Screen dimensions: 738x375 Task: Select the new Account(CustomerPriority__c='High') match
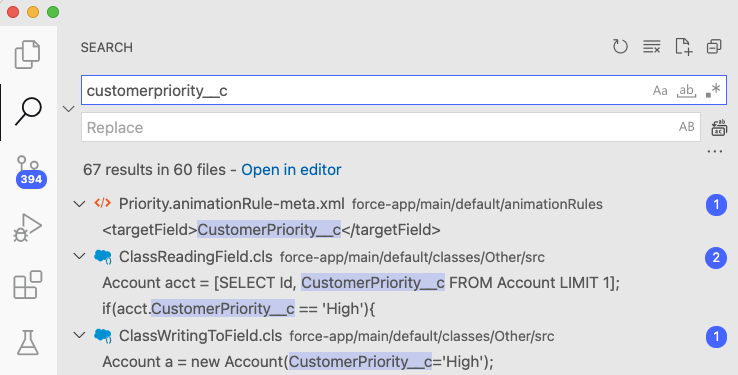click(x=298, y=362)
